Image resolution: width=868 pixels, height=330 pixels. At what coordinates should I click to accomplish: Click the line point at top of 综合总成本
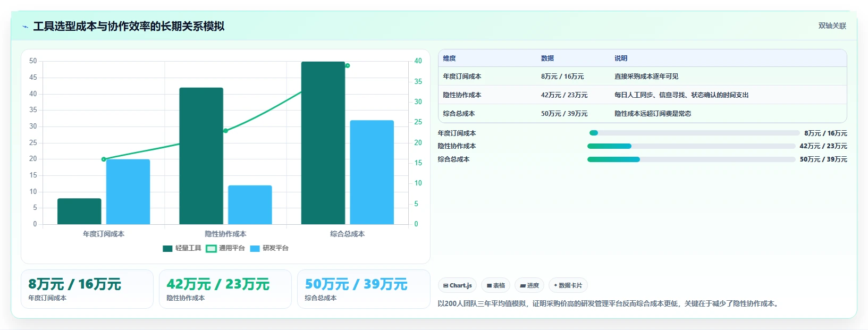tap(348, 66)
